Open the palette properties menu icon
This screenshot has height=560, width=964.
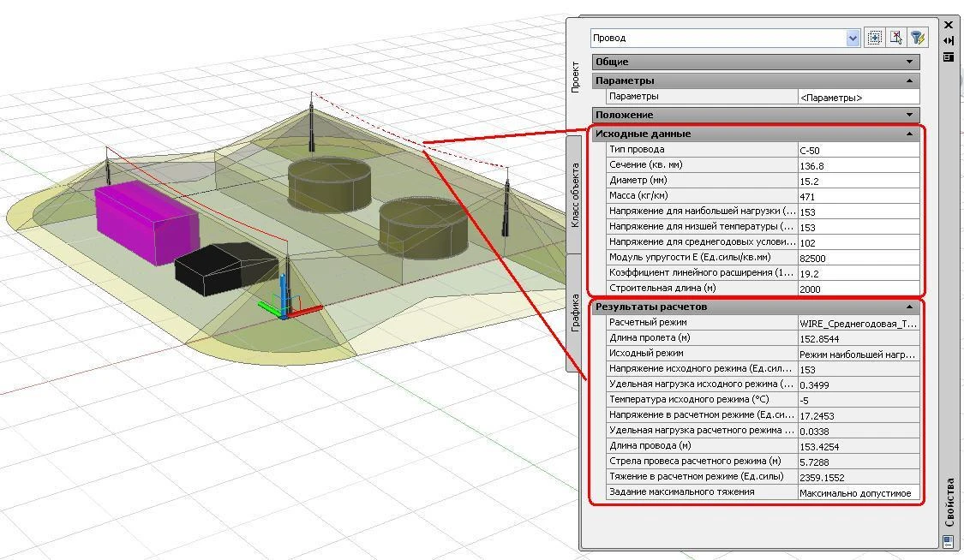(949, 57)
